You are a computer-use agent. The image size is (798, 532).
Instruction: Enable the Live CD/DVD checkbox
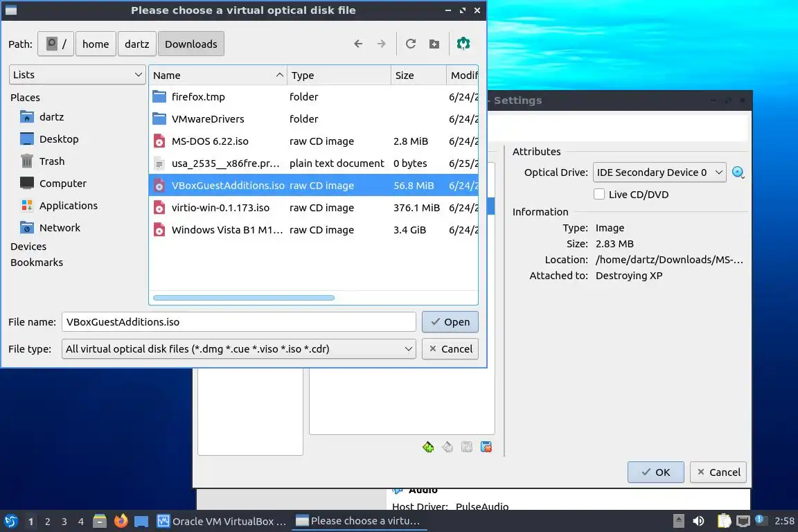click(599, 195)
